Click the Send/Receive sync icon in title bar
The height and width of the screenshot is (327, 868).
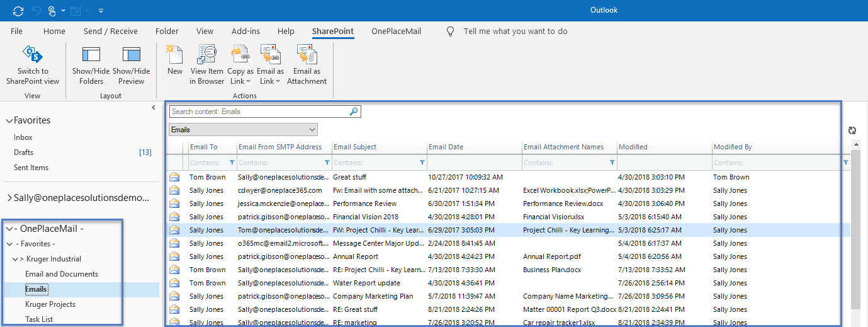[x=18, y=10]
